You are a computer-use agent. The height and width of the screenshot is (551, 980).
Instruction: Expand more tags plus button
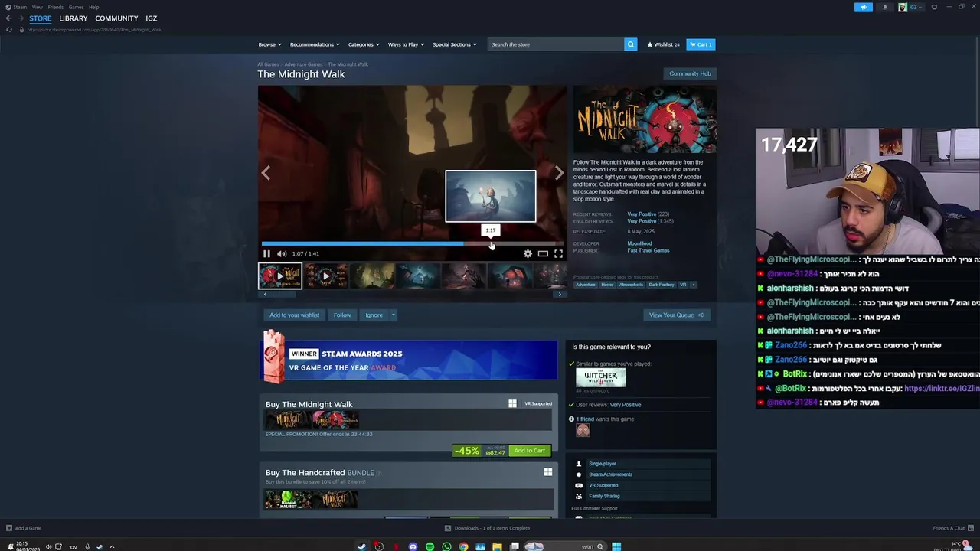click(694, 285)
